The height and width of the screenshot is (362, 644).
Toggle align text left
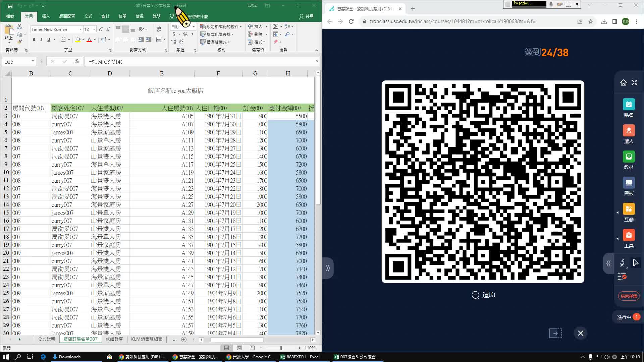[x=118, y=40]
